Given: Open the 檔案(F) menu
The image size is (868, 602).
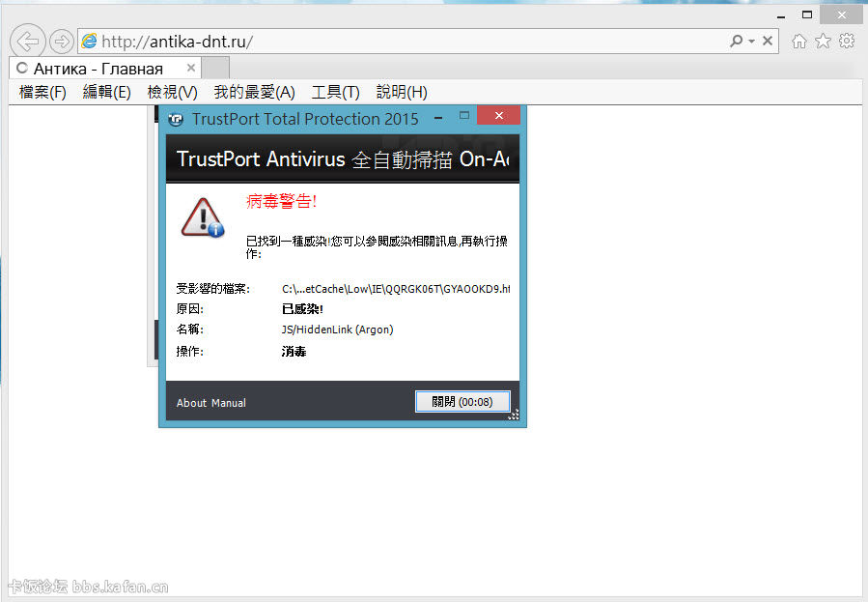Looking at the screenshot, I should tap(42, 92).
